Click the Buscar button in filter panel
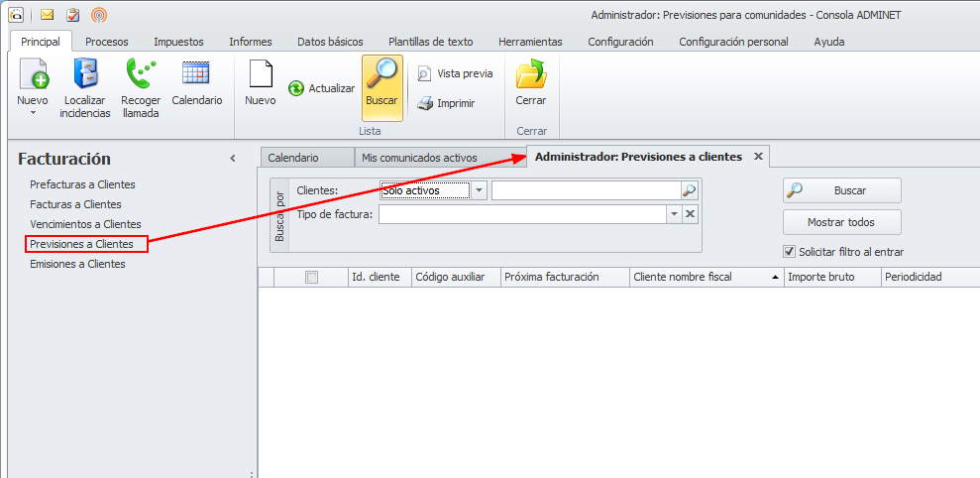This screenshot has height=478, width=980. tap(842, 190)
